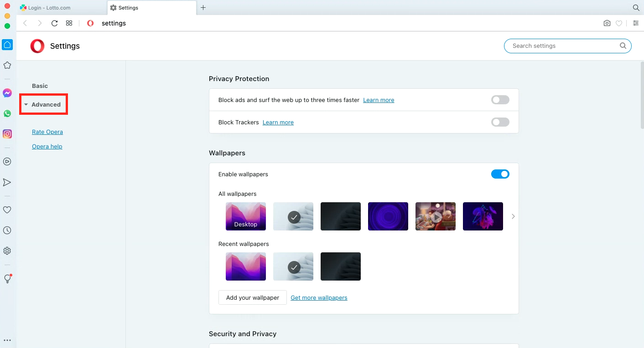Turn on the Block Trackers switch
The image size is (644, 348).
[x=500, y=122]
